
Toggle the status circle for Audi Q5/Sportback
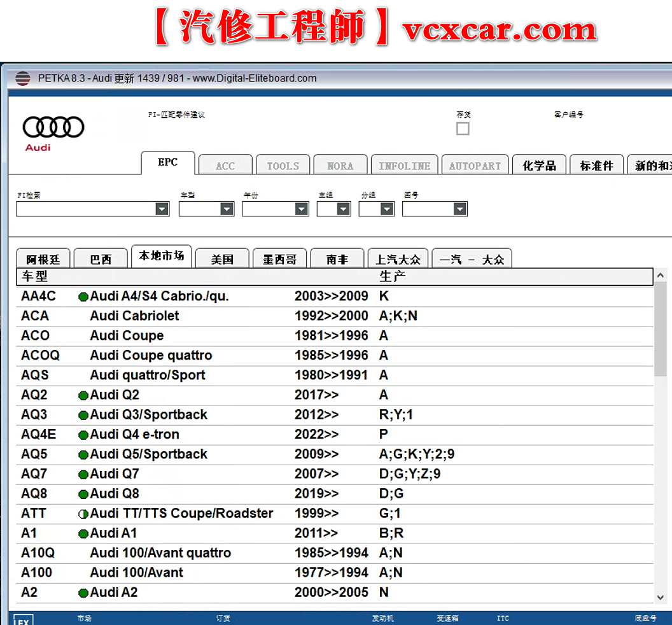(x=83, y=454)
